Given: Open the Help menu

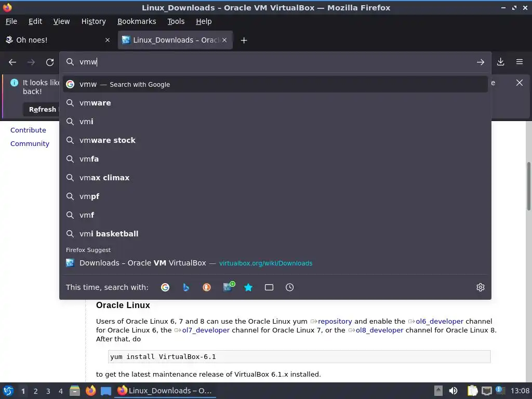Looking at the screenshot, I should pos(204,21).
